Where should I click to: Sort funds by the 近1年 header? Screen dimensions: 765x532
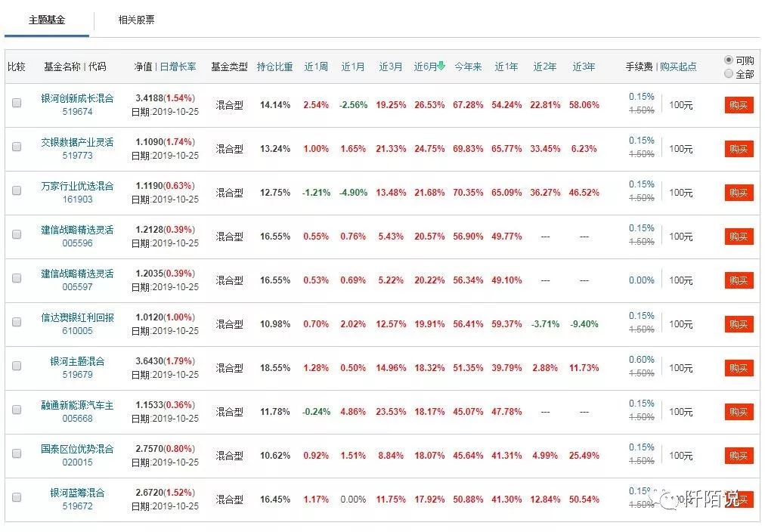[506, 66]
